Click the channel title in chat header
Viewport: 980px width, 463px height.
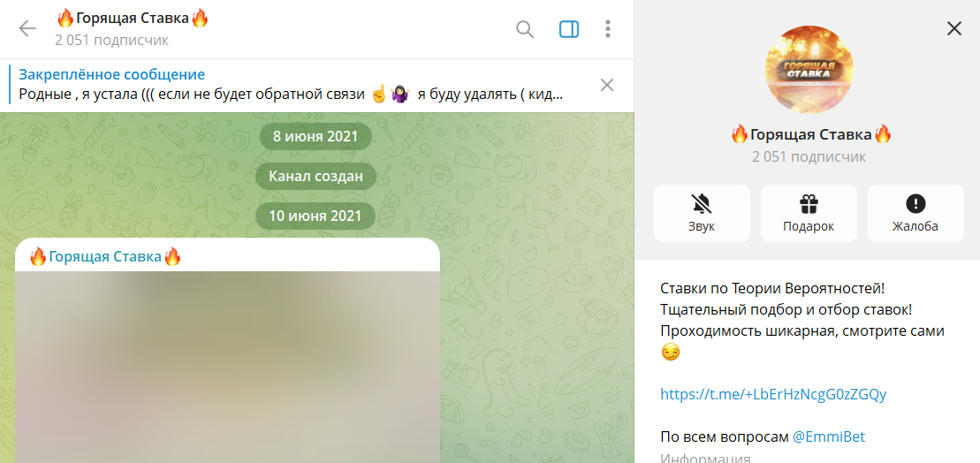(x=133, y=19)
